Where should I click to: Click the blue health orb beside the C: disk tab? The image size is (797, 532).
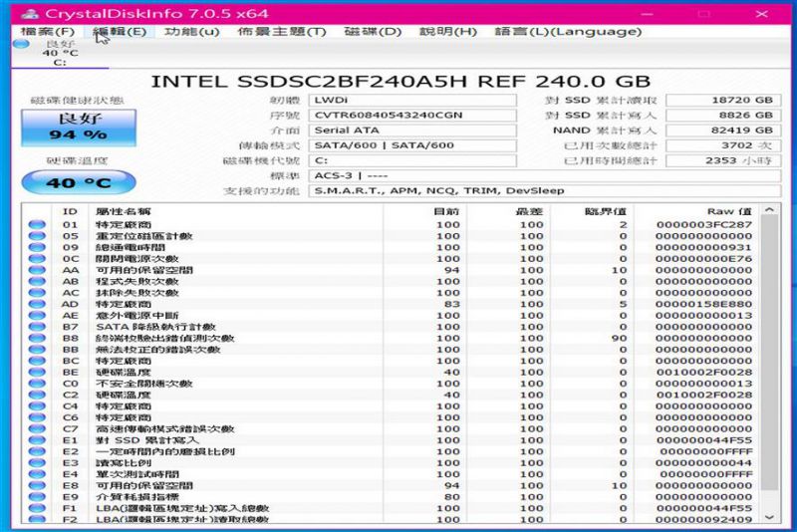click(x=21, y=44)
